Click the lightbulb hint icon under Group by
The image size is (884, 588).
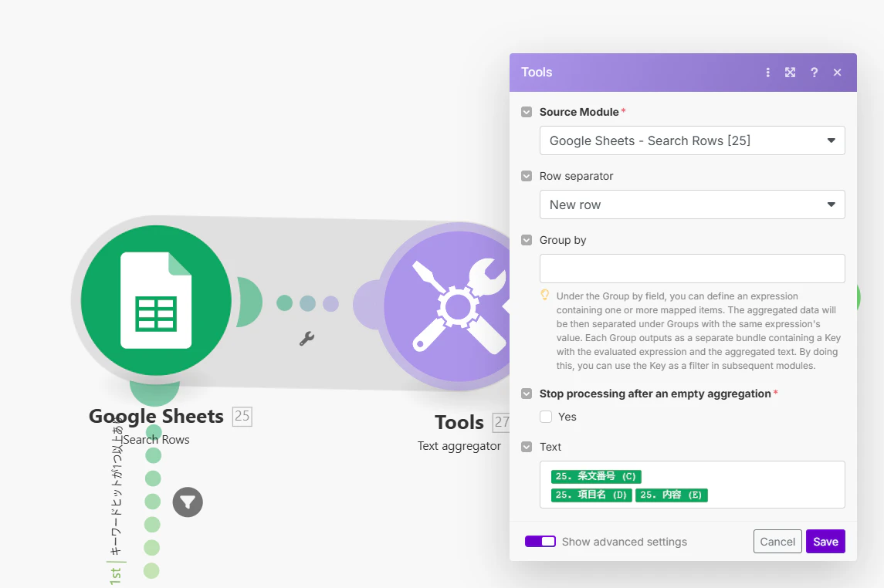tap(544, 295)
